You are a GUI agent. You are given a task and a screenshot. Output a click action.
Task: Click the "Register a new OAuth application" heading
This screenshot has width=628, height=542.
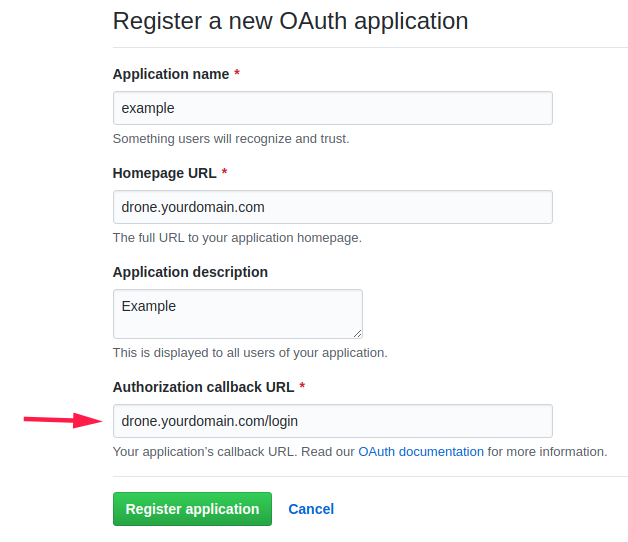coord(290,21)
